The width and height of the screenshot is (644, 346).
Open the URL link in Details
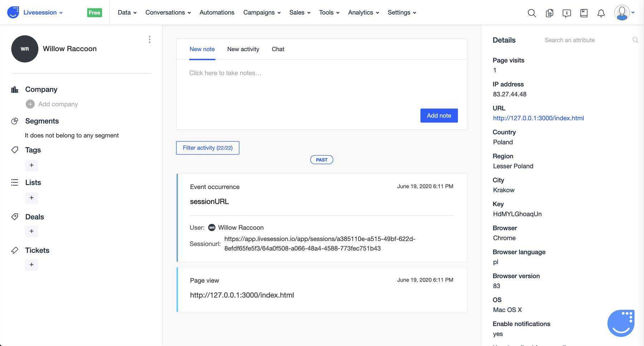pyautogui.click(x=538, y=118)
